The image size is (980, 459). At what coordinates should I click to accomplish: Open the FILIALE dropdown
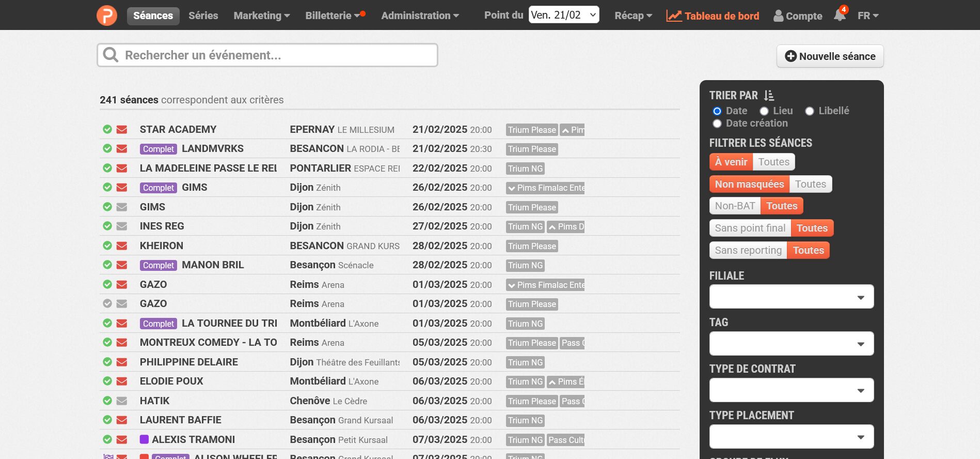click(792, 297)
